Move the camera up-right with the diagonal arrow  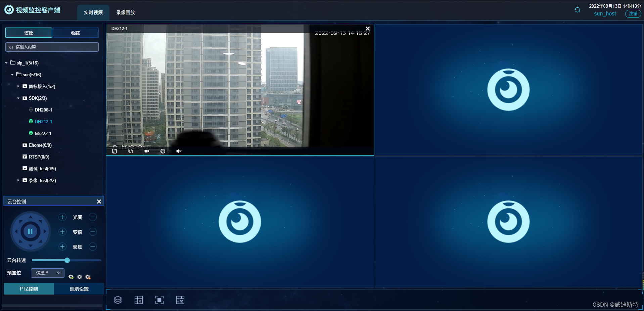pos(41,221)
